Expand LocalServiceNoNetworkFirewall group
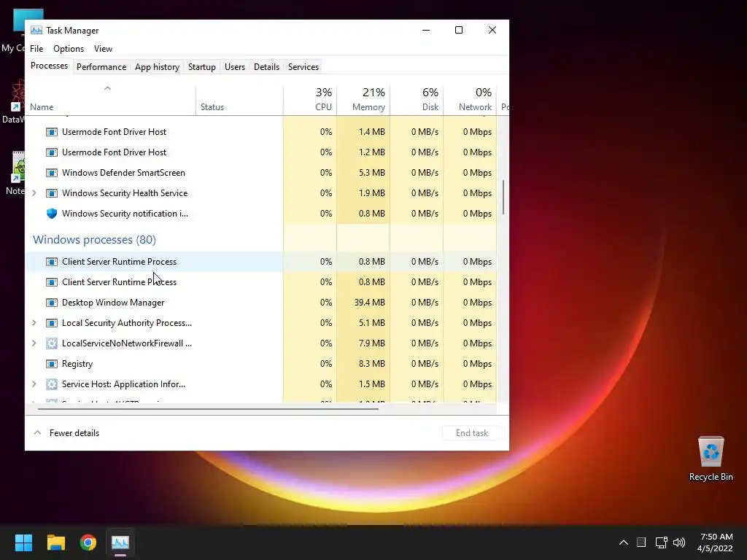This screenshot has height=560, width=747. pyautogui.click(x=34, y=343)
